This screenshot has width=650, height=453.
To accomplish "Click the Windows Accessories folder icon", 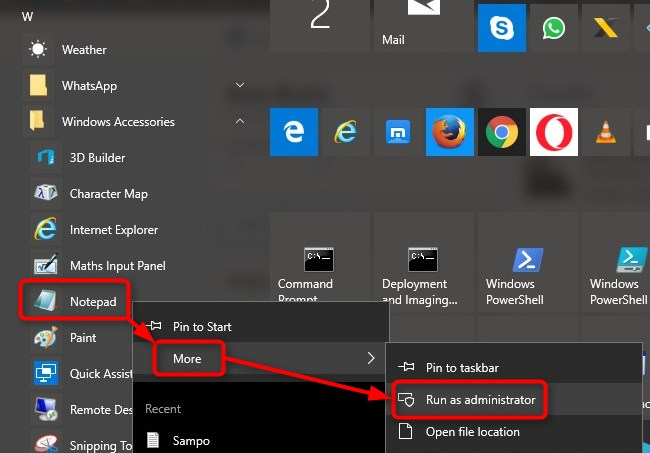I will [37, 121].
